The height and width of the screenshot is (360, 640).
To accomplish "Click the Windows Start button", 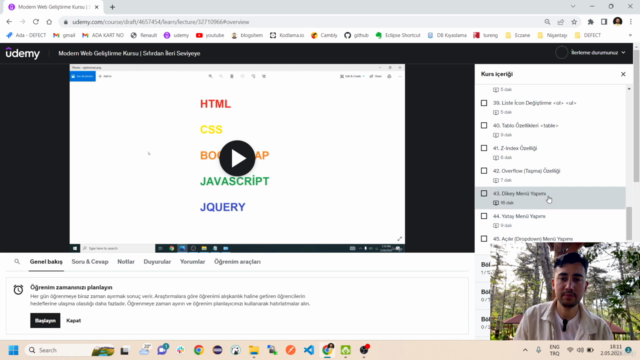I will click(x=13, y=350).
